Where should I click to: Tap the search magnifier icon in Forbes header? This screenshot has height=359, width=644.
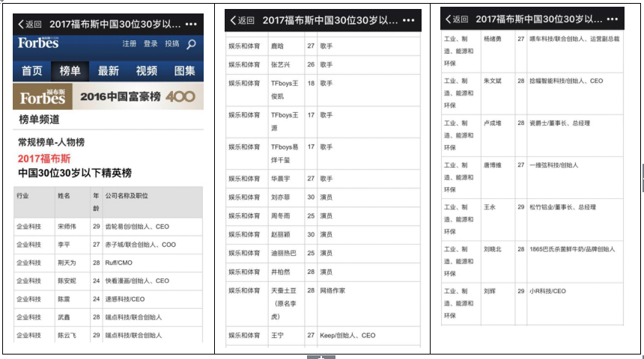point(192,45)
